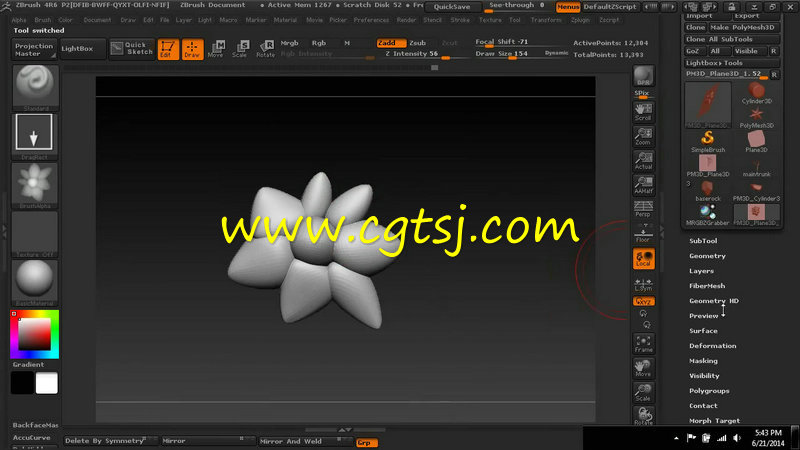Open the Document menu
The image size is (800, 450).
pos(97,20)
